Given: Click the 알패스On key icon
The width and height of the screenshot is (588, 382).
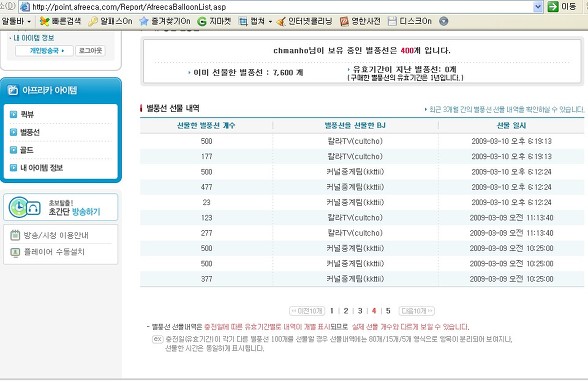Looking at the screenshot, I should [93, 21].
